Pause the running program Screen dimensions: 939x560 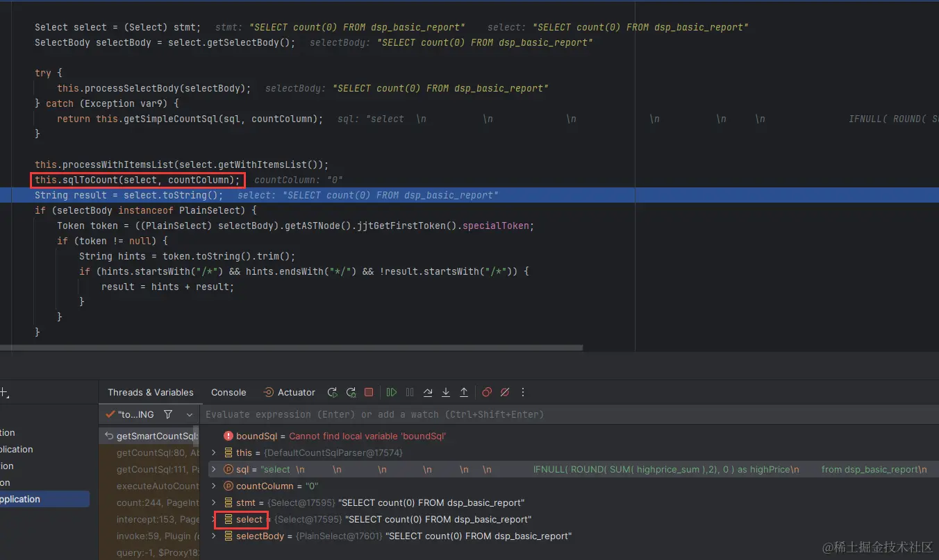(410, 392)
